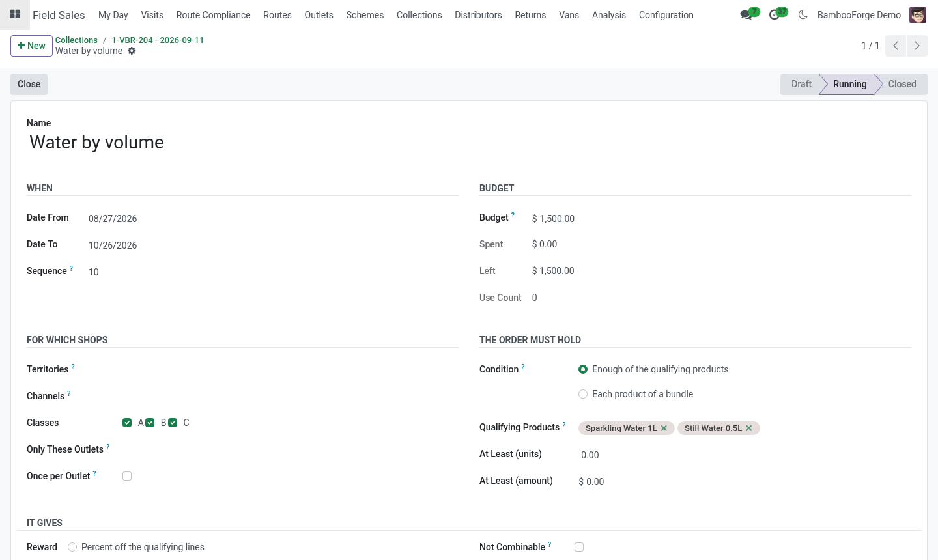Screen dimensions: 938x560
Task: Open the Configuration menu
Action: [666, 14]
